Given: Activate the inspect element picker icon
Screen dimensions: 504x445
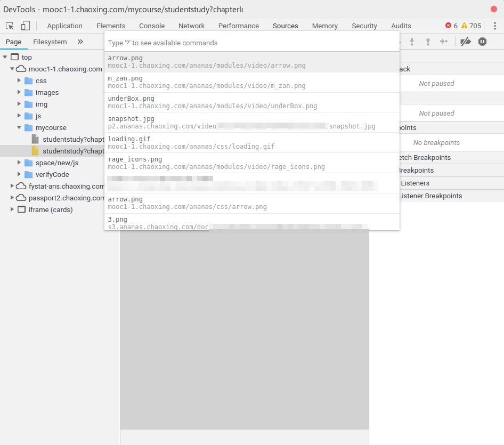Looking at the screenshot, I should click(10, 26).
